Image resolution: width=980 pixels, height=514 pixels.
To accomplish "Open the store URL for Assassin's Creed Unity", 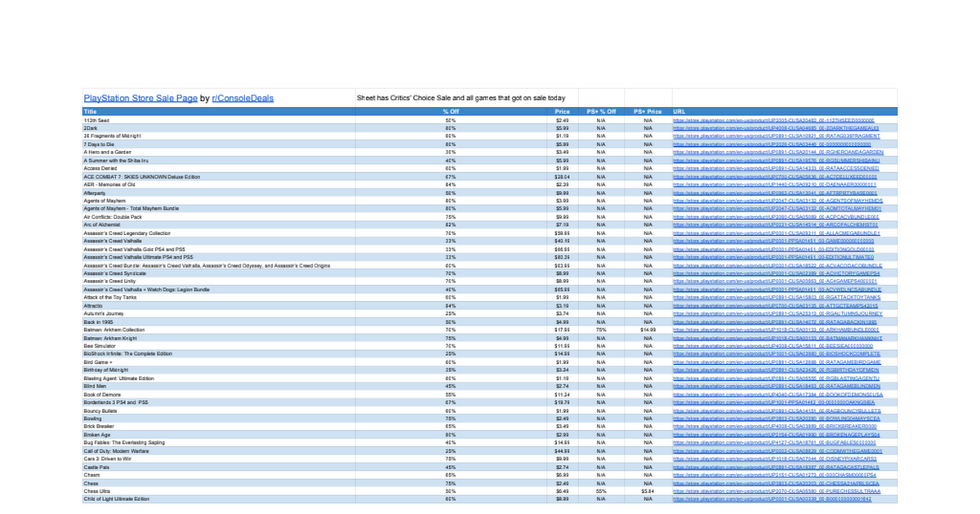I will [774, 281].
